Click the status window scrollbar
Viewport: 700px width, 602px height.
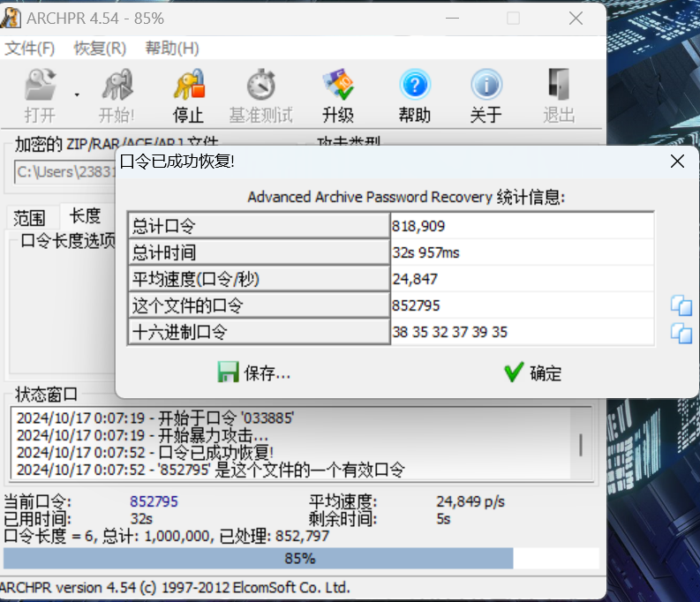click(581, 444)
